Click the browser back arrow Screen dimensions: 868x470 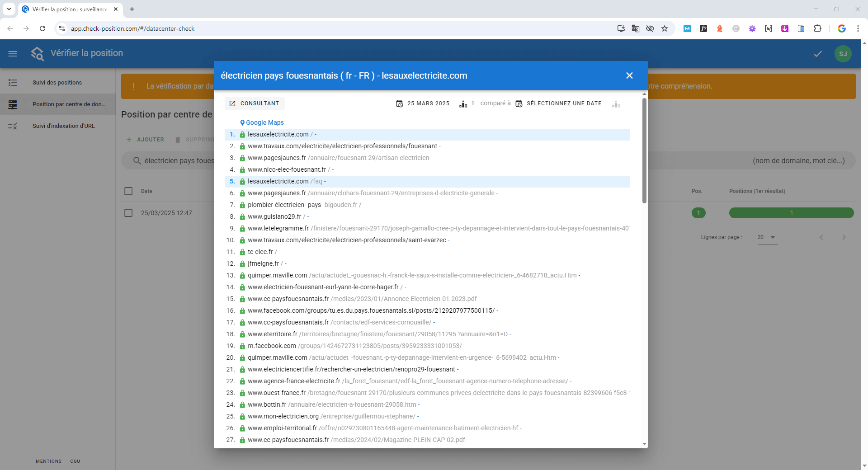(10, 28)
